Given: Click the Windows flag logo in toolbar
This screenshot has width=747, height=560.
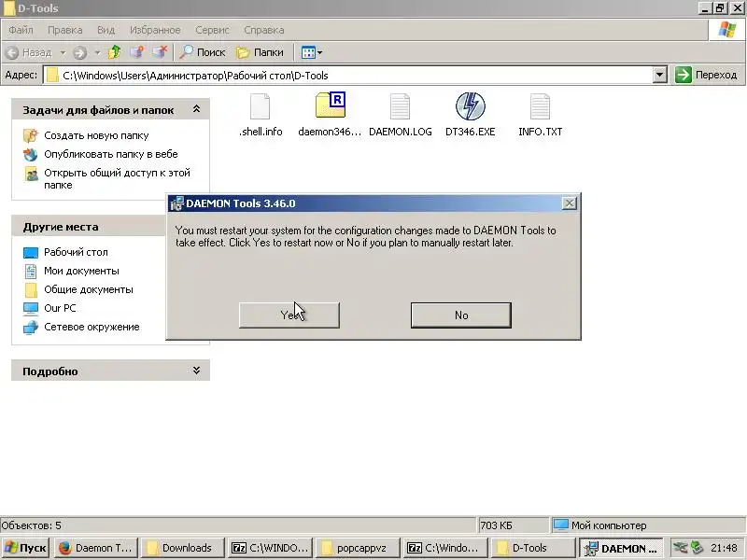Looking at the screenshot, I should [x=727, y=30].
